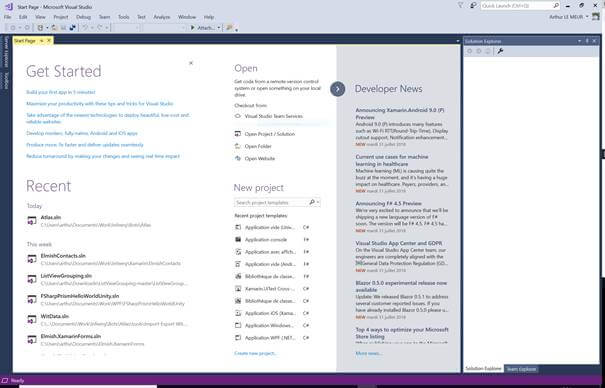Click the user account avatar picture

click(596, 17)
